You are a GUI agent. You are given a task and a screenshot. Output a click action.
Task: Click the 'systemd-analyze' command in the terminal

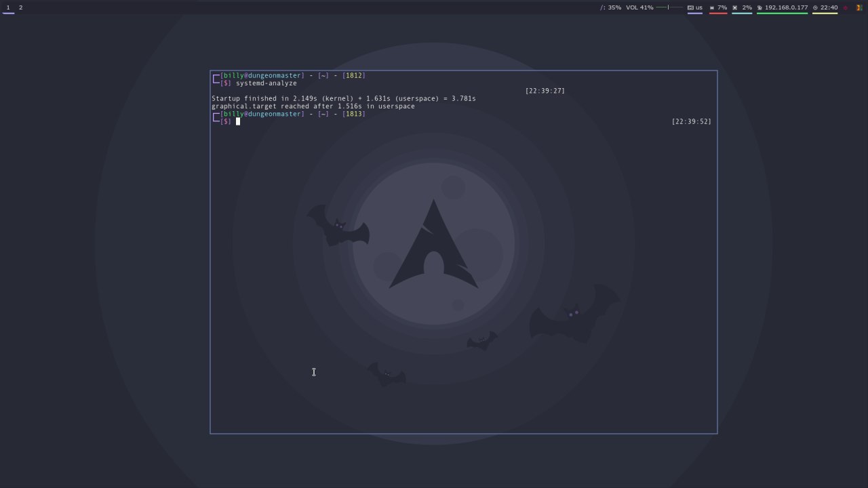pyautogui.click(x=267, y=83)
